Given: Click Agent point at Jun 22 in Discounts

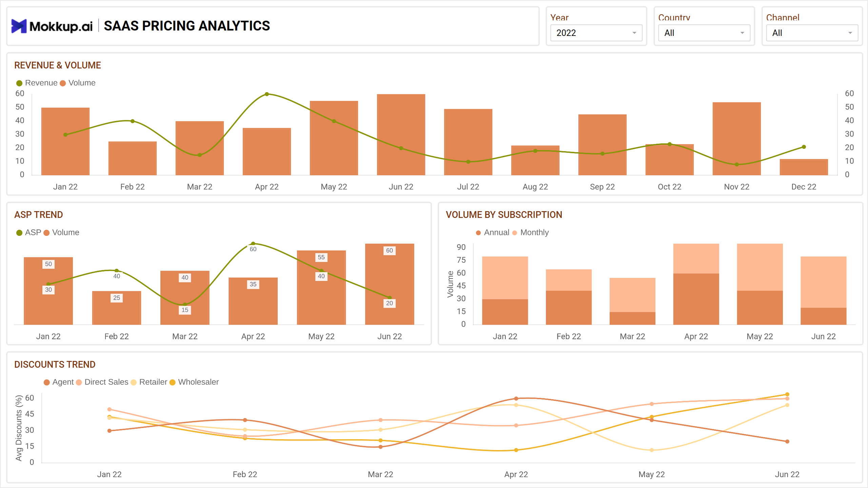Looking at the screenshot, I should pyautogui.click(x=787, y=442).
